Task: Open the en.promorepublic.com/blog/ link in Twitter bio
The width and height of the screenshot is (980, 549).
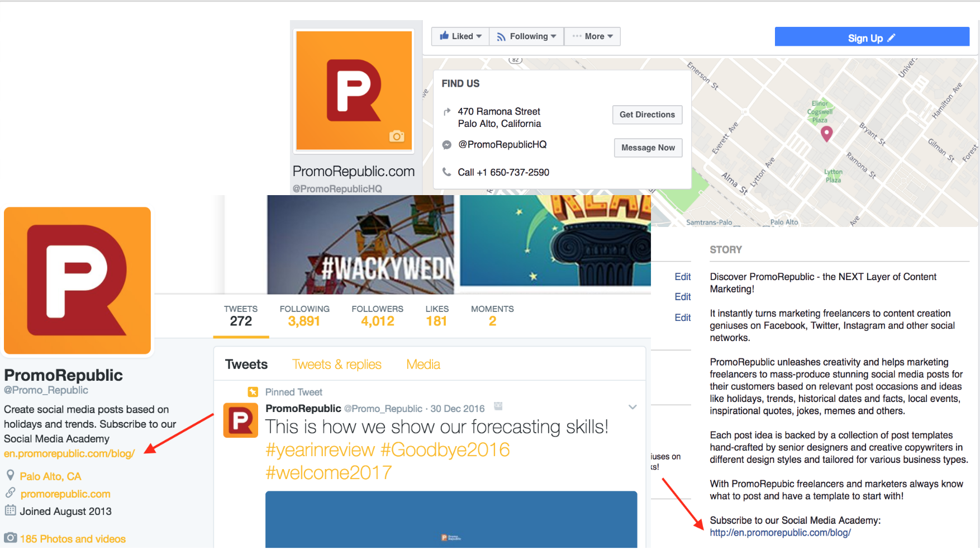Action: tap(69, 453)
